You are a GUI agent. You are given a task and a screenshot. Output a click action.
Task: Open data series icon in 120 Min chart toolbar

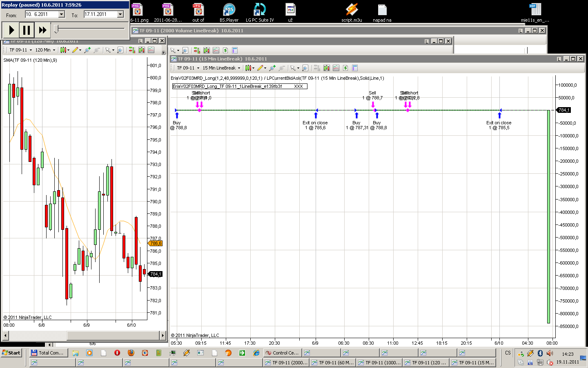point(142,50)
